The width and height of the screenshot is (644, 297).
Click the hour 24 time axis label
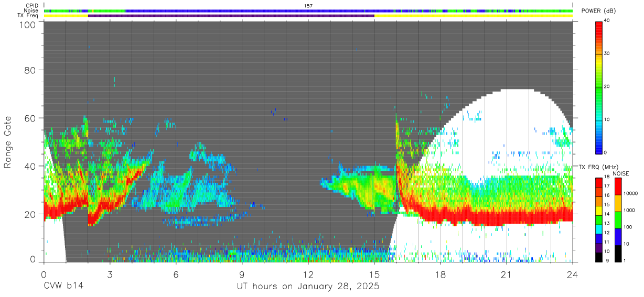click(x=572, y=274)
